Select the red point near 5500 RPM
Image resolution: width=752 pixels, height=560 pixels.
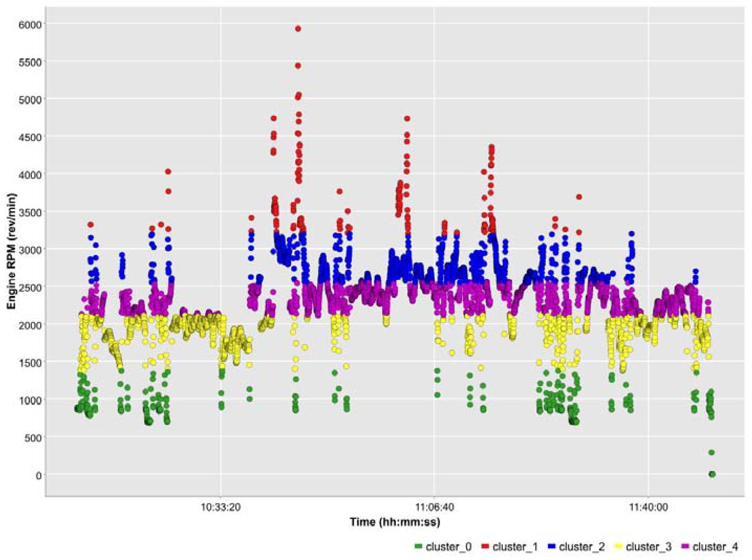click(298, 66)
